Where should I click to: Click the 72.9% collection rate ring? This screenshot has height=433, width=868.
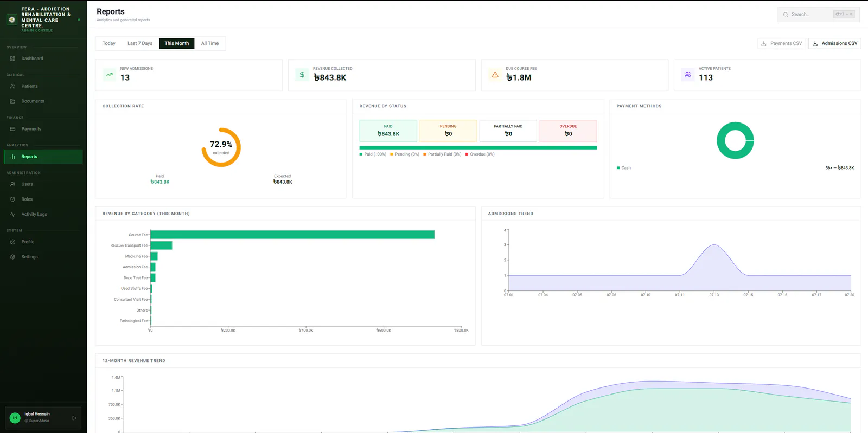221,147
